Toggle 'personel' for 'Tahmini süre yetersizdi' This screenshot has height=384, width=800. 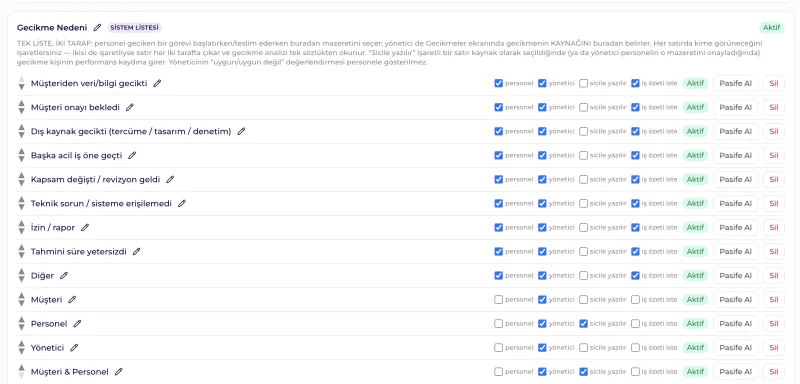click(x=498, y=251)
